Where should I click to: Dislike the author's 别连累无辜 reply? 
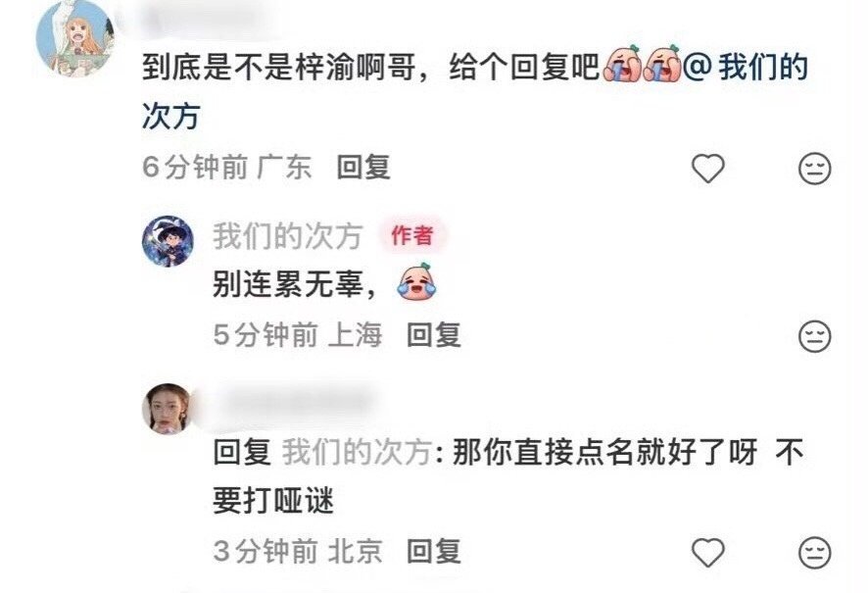tap(814, 335)
